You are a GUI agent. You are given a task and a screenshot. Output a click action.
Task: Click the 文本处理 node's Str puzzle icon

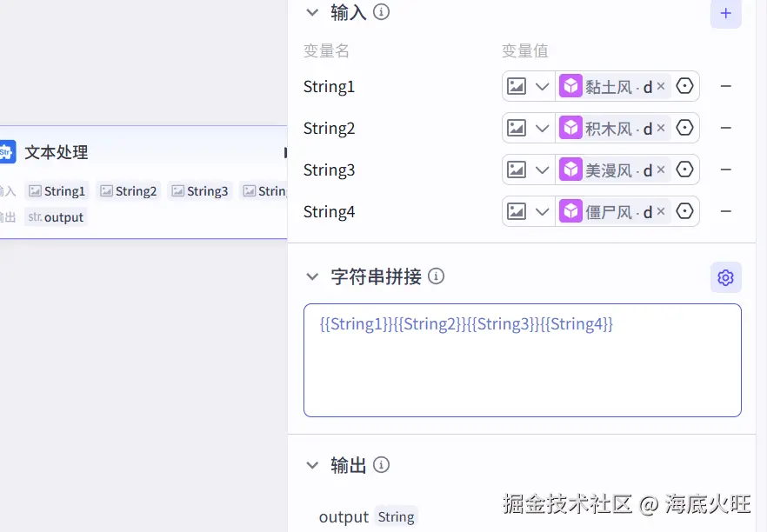(x=8, y=151)
